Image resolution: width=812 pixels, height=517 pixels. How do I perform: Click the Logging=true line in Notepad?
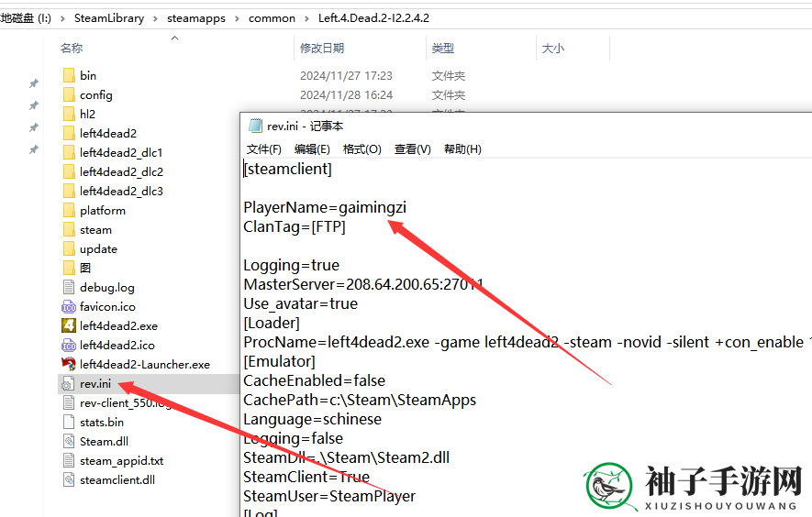coord(292,266)
